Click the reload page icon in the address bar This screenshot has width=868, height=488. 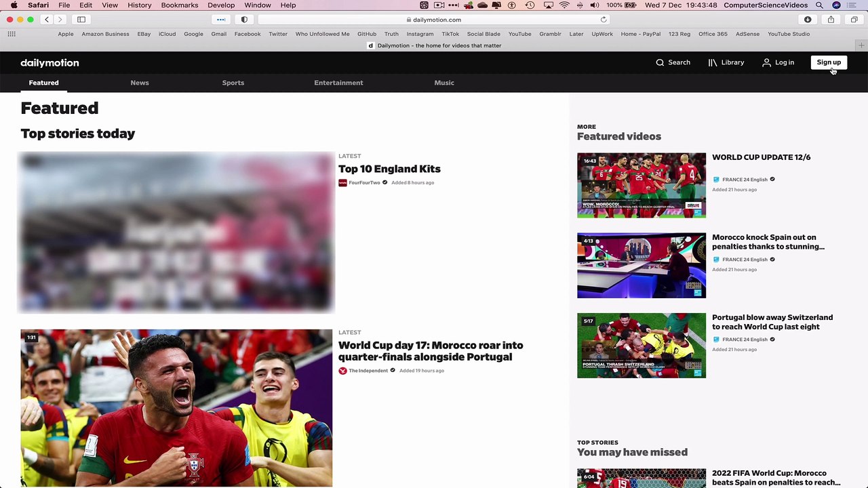point(604,20)
